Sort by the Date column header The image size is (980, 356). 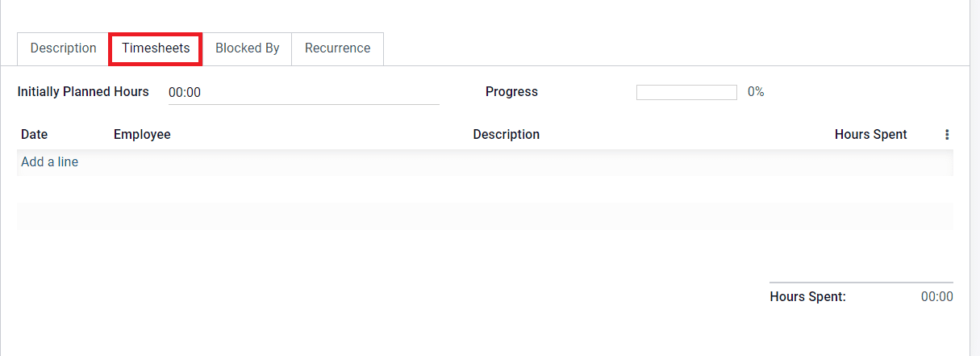[35, 135]
